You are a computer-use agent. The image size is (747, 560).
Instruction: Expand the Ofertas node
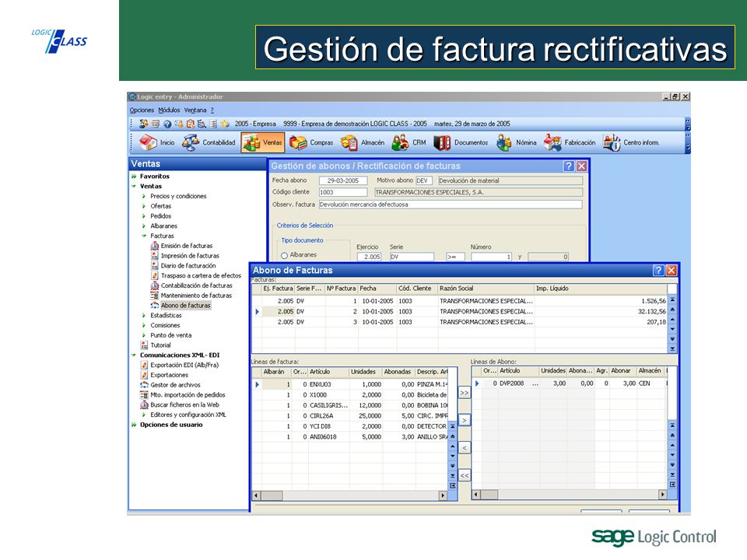point(143,206)
